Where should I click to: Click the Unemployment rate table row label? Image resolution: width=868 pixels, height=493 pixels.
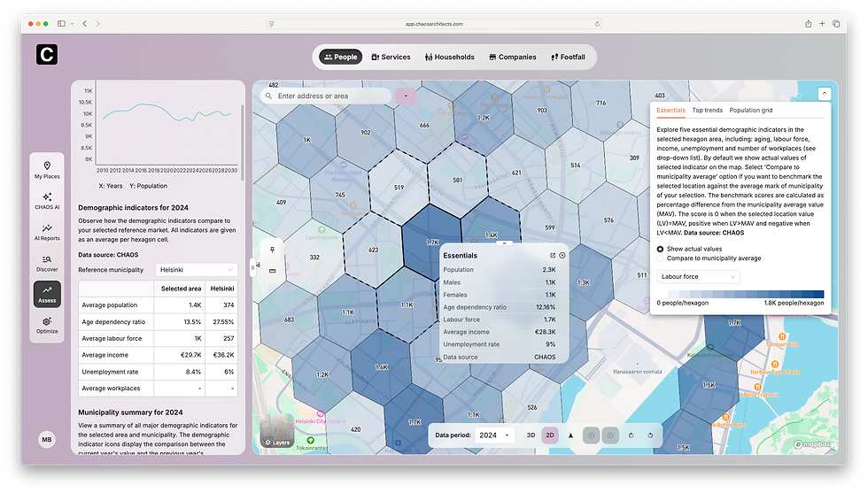tap(110, 372)
